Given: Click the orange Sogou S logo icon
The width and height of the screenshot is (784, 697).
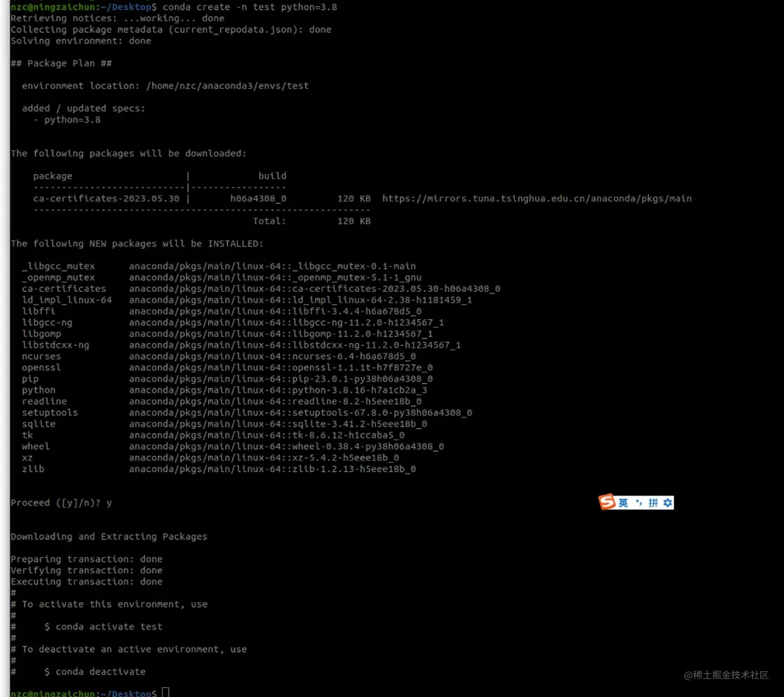Looking at the screenshot, I should coord(607,502).
